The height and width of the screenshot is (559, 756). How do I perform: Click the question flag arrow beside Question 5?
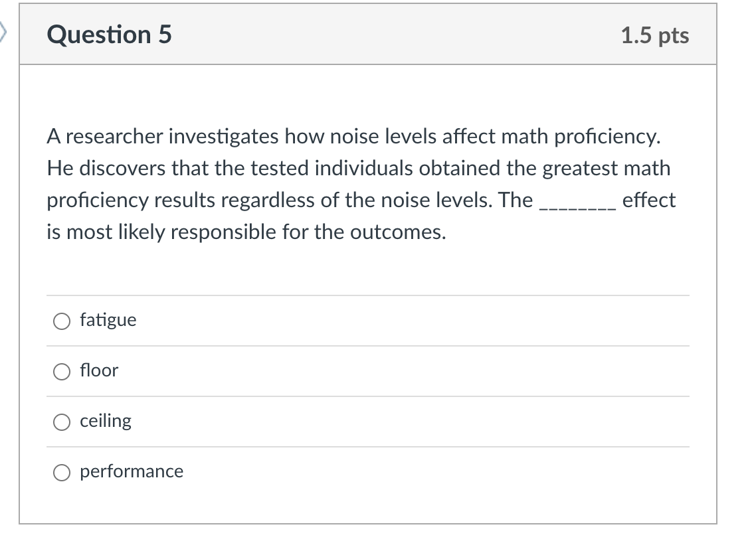(3, 33)
